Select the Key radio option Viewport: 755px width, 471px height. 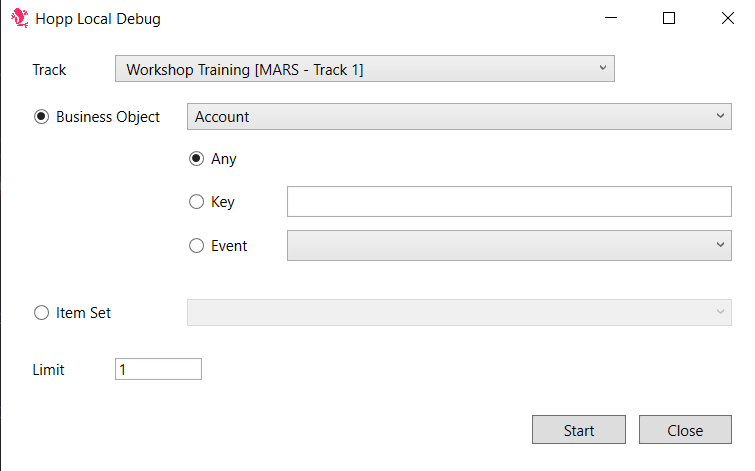197,202
